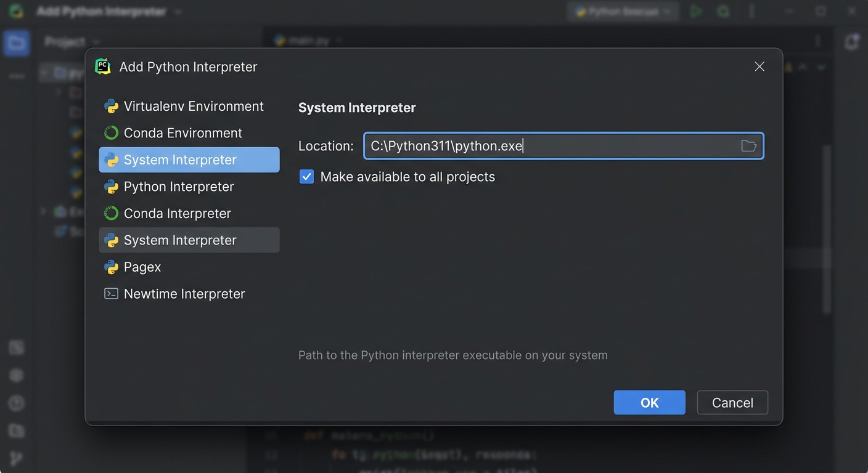Select the Pagex list entry
This screenshot has height=473, width=868.
pyautogui.click(x=189, y=267)
